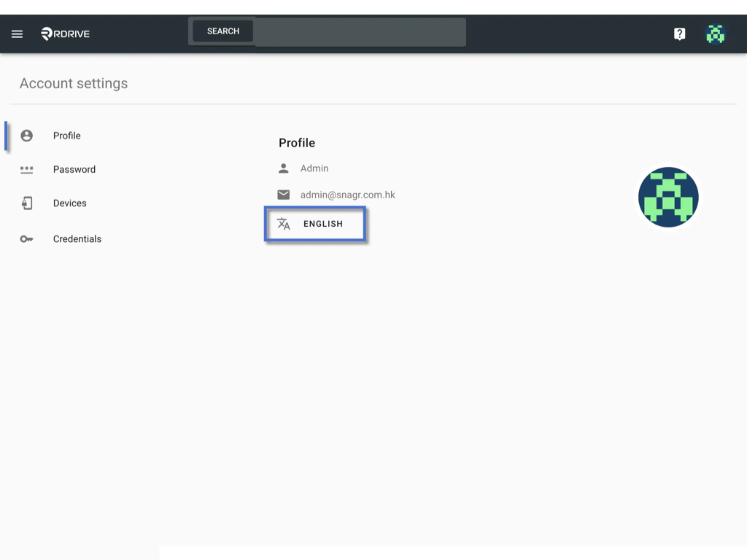Image resolution: width=747 pixels, height=560 pixels.
Task: Open the Profile person icon in sidebar
Action: point(27,136)
